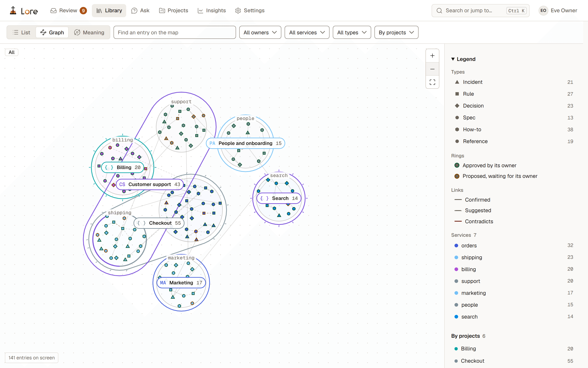
Task: Click the EO avatar icon
Action: (x=543, y=10)
